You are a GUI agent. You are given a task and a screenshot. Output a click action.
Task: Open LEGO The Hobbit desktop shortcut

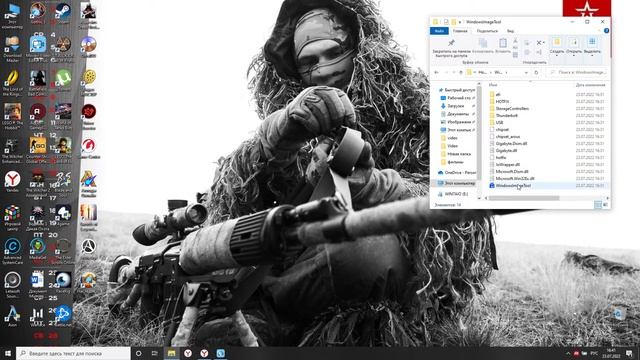[12, 116]
